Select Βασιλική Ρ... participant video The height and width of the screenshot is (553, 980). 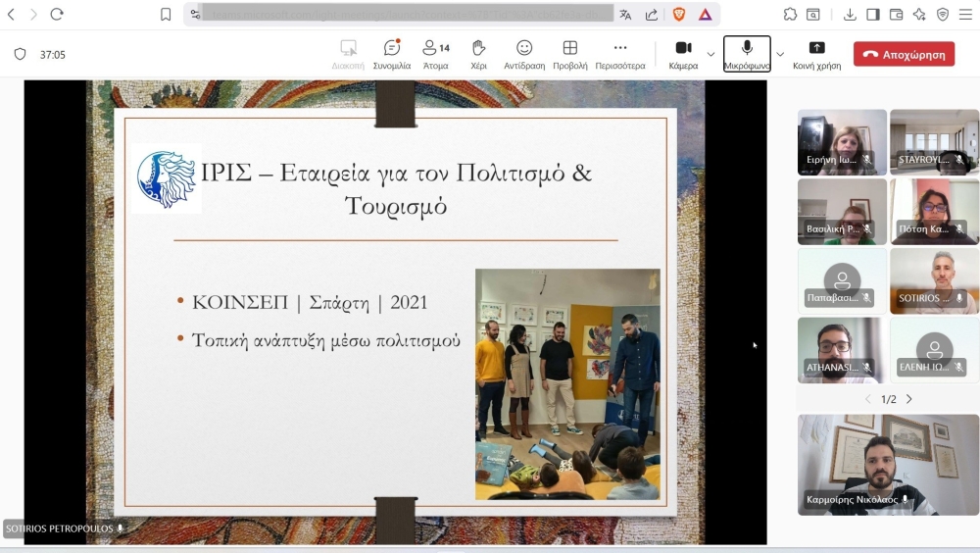point(842,212)
